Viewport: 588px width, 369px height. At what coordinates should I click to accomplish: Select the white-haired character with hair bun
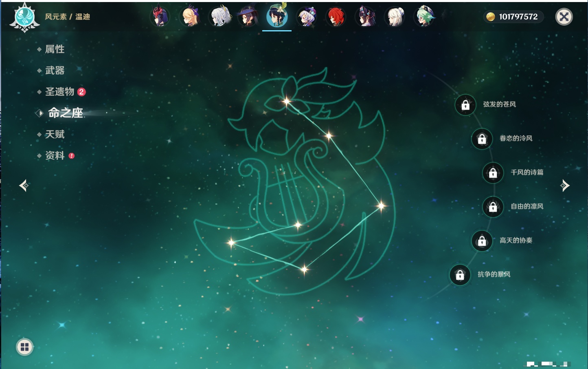[394, 17]
